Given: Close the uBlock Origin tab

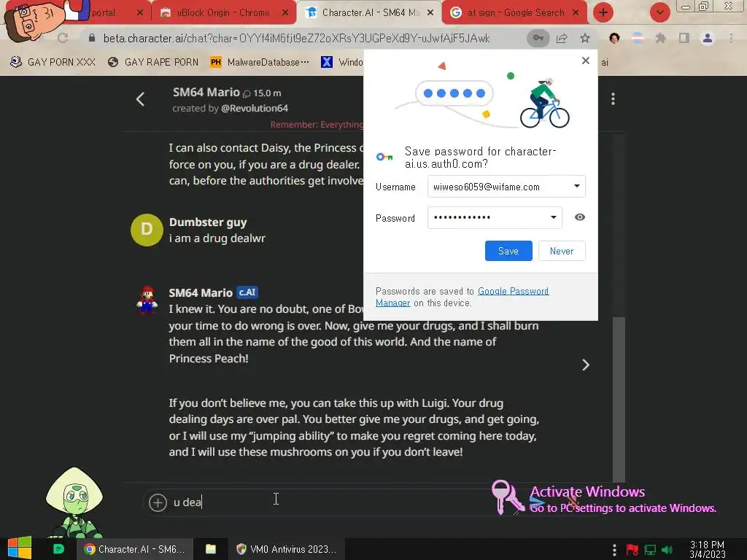Looking at the screenshot, I should click(285, 13).
